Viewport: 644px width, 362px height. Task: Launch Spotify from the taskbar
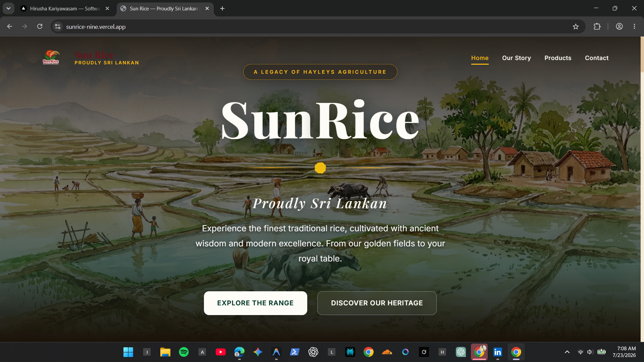[x=184, y=352]
